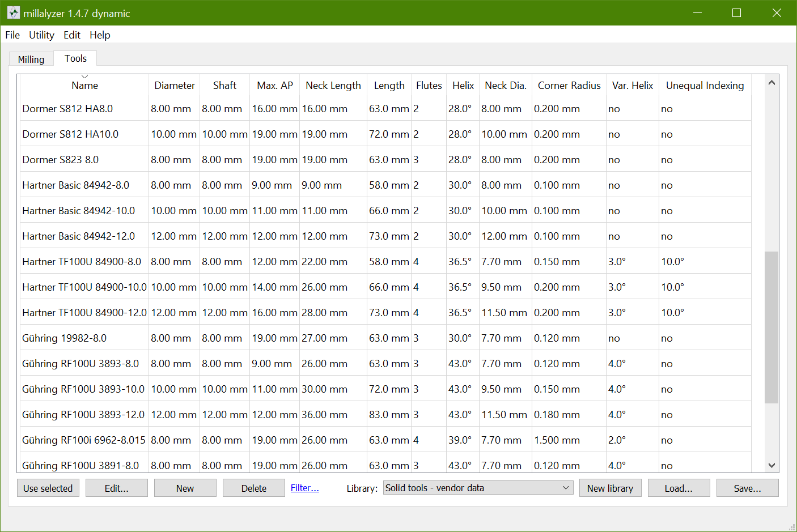Select row Dormer S812 HA10.0

385,134
